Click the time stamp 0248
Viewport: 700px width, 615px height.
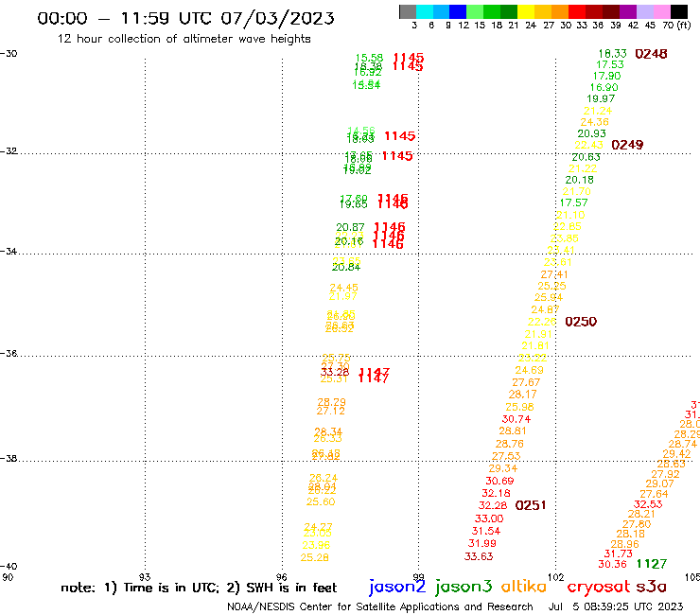tap(651, 54)
